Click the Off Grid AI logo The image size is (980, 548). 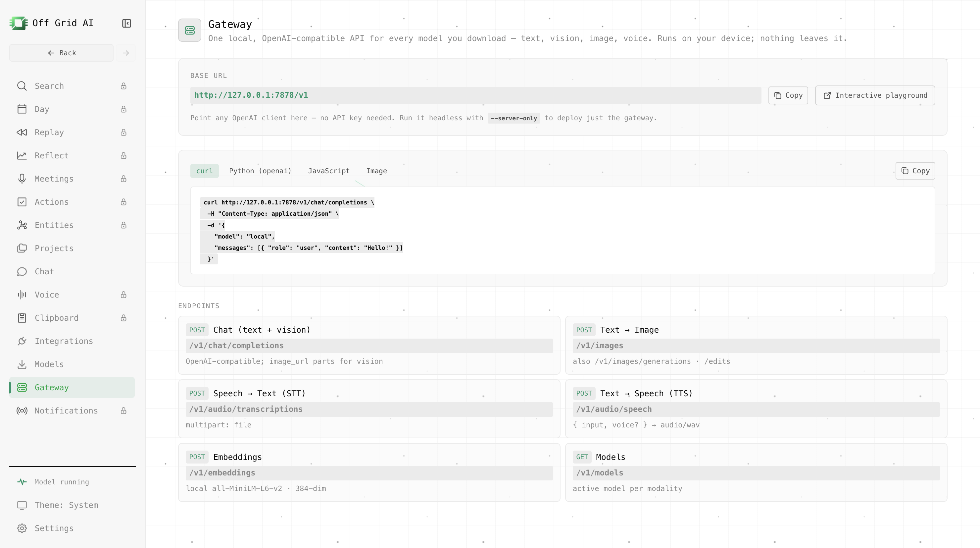click(x=19, y=23)
